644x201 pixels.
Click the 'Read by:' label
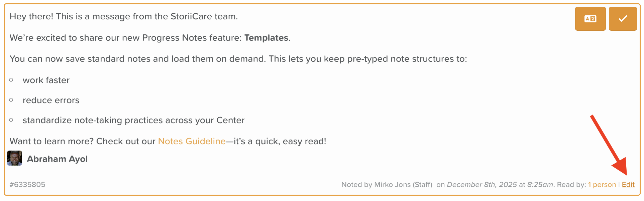point(571,185)
